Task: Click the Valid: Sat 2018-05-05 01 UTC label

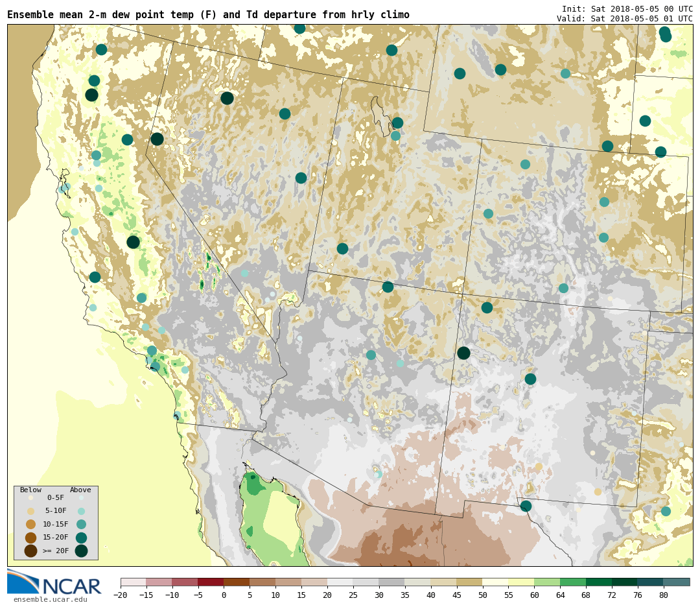Action: [x=625, y=18]
